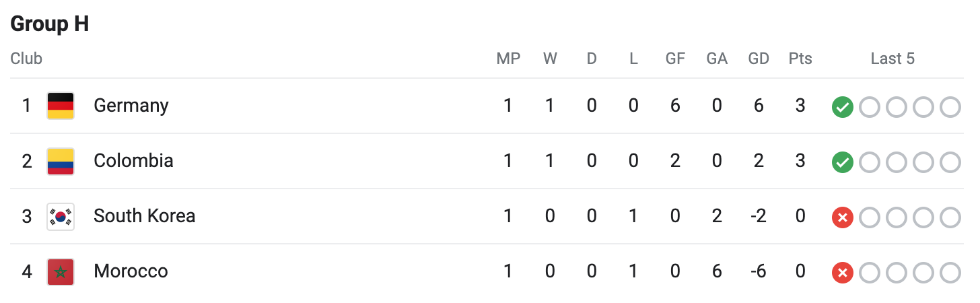The height and width of the screenshot is (303, 980).
Task: Click the Germany flag icon
Action: click(61, 106)
